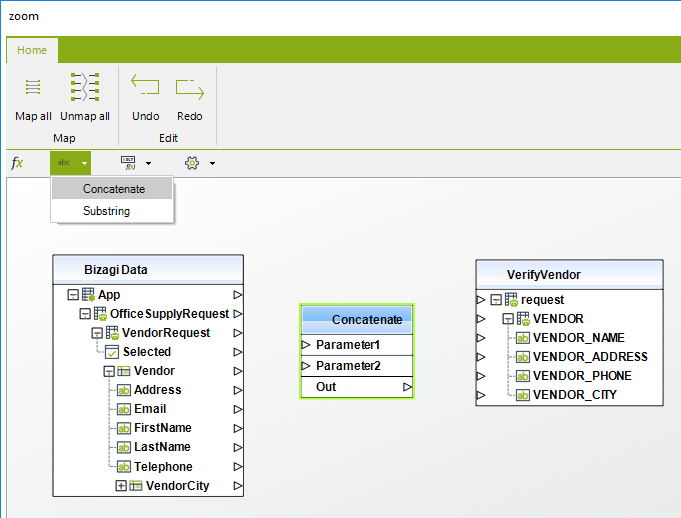Select the VENDOR_NAME target field
Image resolution: width=681 pixels, height=518 pixels.
click(578, 338)
